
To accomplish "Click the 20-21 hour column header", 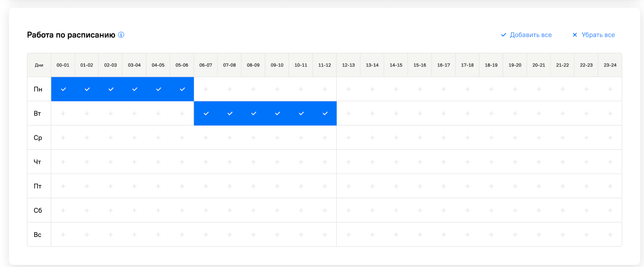I will [539, 65].
